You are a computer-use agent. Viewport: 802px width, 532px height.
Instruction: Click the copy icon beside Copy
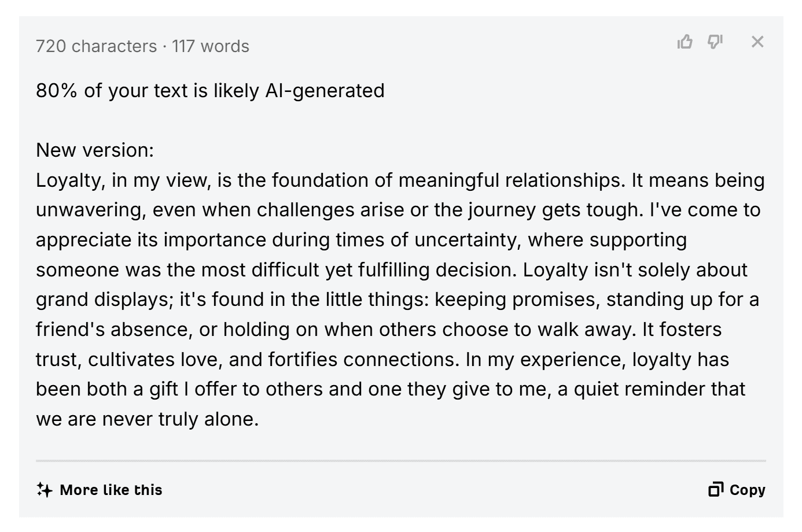[x=716, y=490]
